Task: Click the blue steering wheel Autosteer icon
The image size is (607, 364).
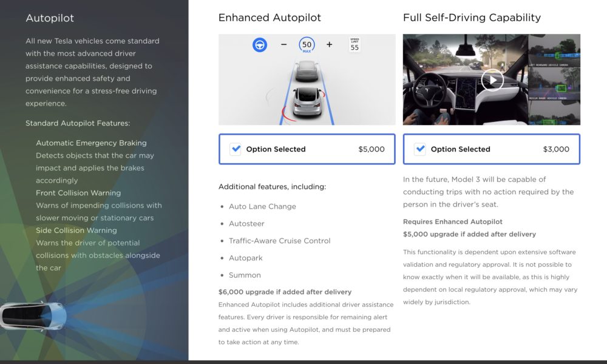Action: 260,45
